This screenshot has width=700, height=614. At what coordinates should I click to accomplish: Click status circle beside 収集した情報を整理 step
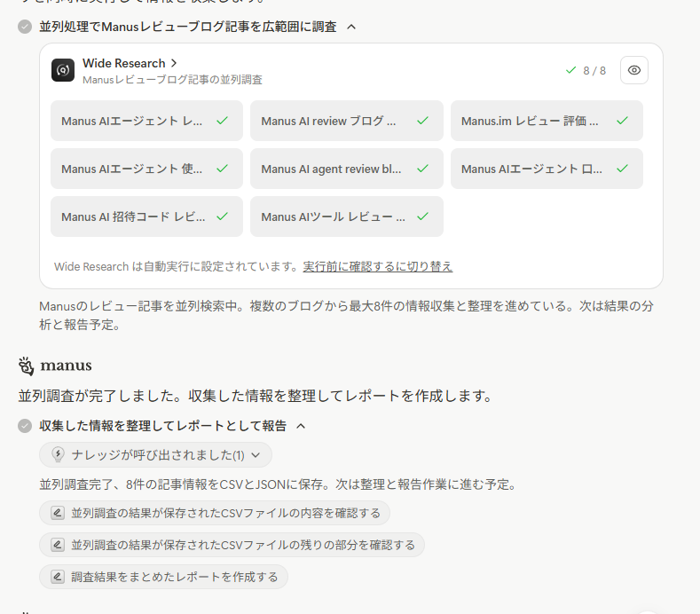(25, 426)
